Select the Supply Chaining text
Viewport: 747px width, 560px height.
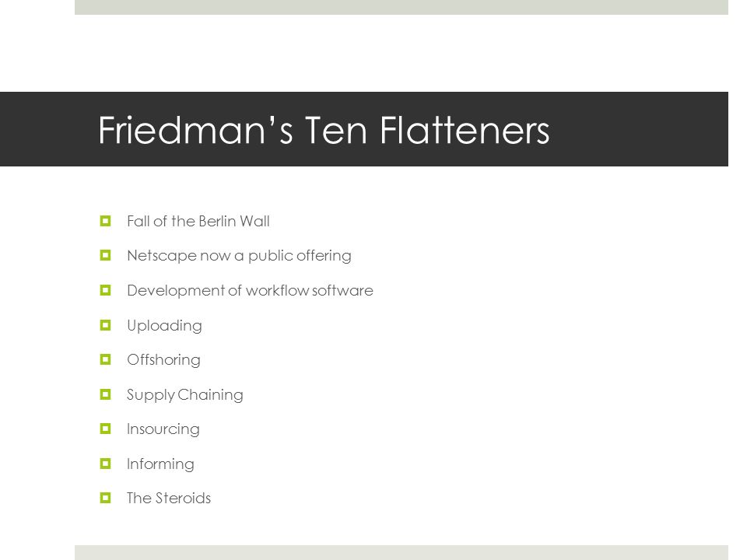pyautogui.click(x=185, y=395)
